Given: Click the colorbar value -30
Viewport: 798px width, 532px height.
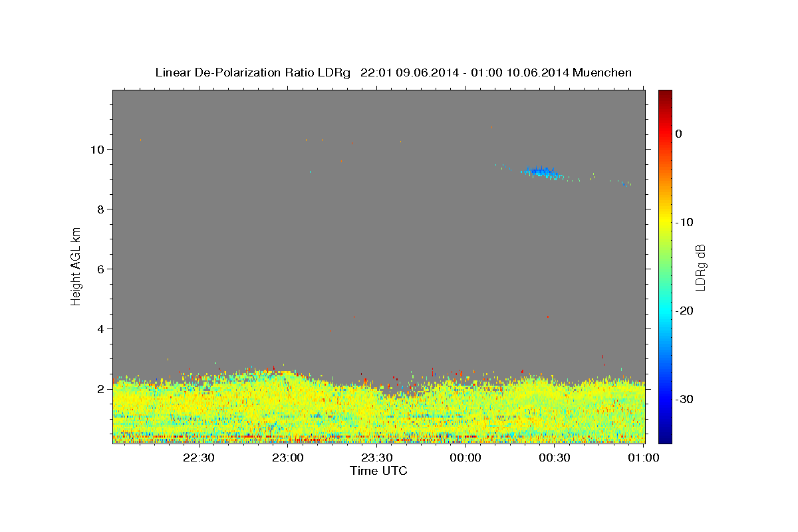Looking at the screenshot, I should click(684, 399).
